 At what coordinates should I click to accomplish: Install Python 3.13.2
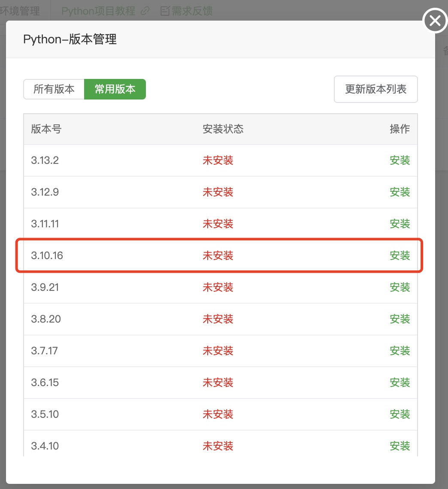400,160
